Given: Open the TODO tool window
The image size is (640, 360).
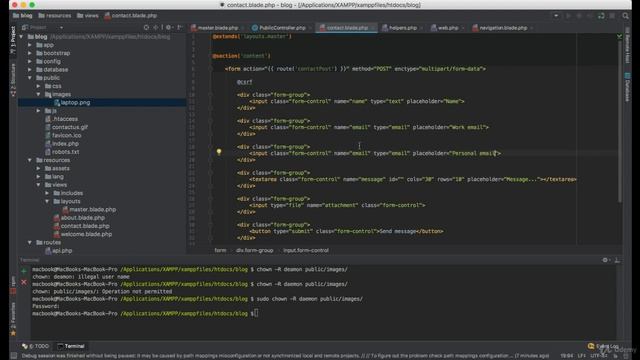Looking at the screenshot, I should pos(36,346).
